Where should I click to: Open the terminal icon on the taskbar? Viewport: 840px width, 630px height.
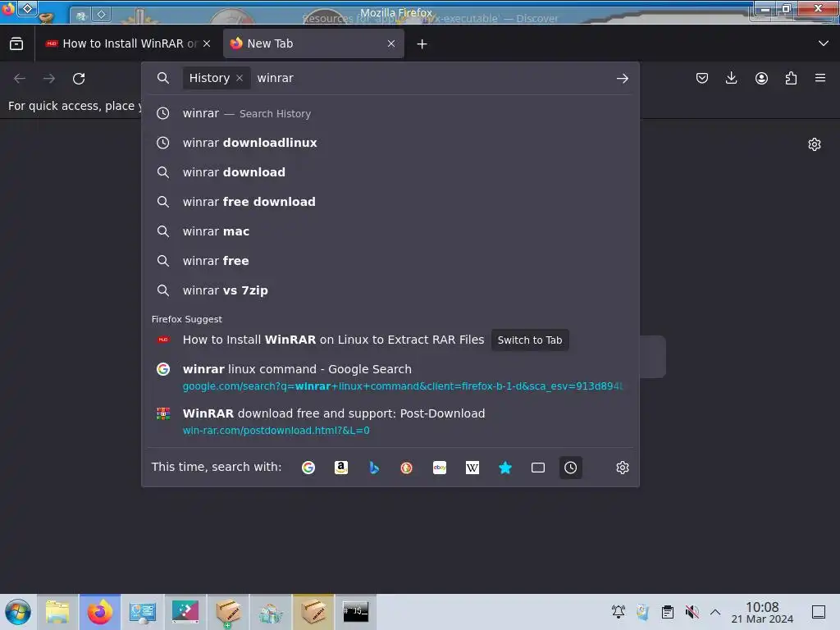coord(356,612)
